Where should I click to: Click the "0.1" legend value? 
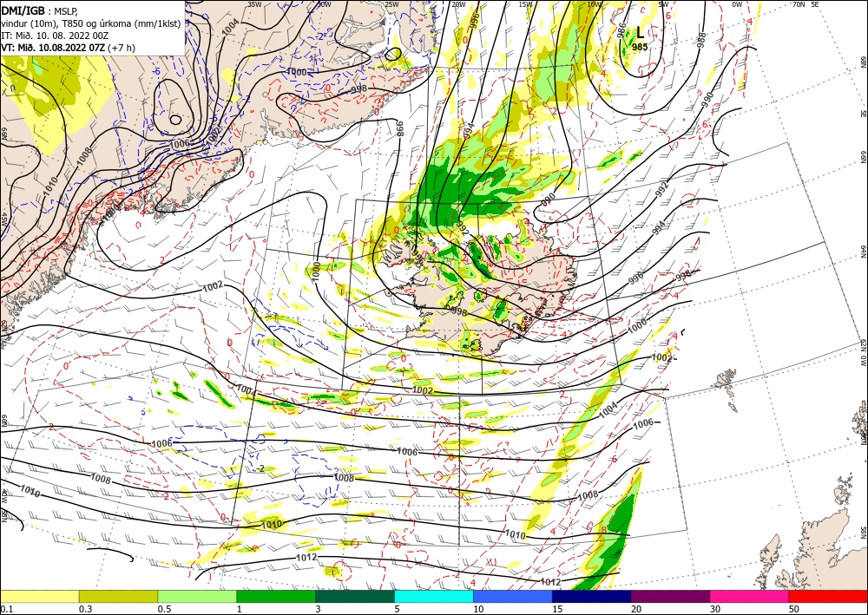(5, 608)
